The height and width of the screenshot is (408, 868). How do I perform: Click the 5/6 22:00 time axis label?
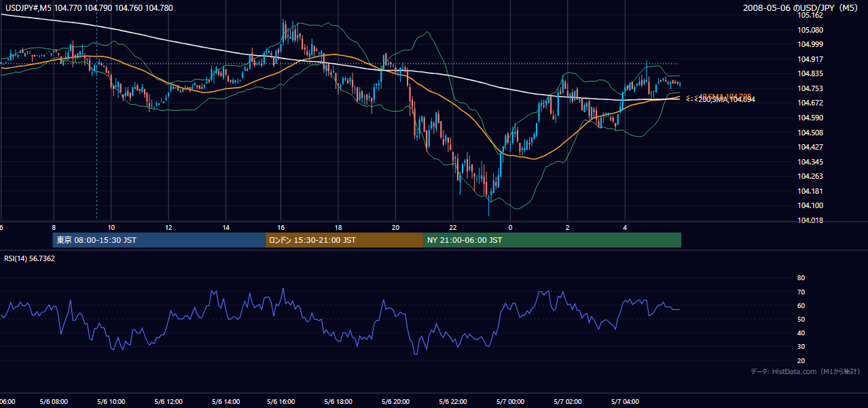(452, 402)
